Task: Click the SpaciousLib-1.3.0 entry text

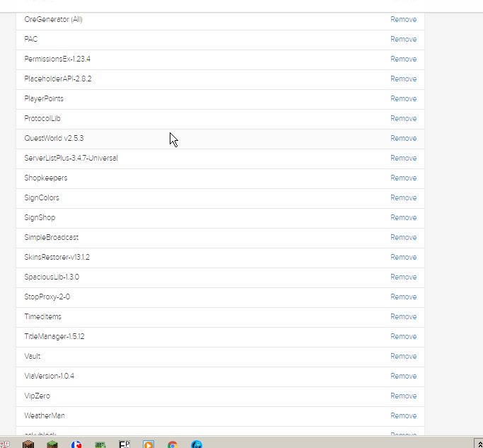Action: pos(52,277)
